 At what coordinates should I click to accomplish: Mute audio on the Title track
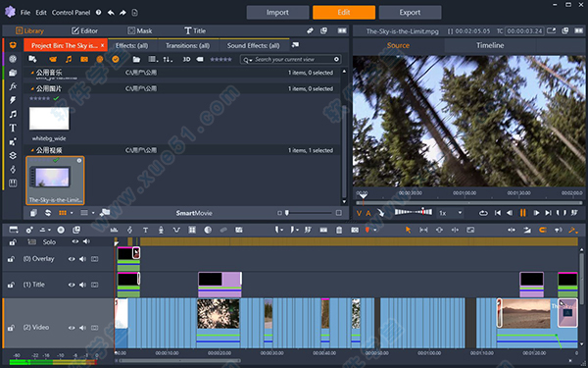point(82,285)
